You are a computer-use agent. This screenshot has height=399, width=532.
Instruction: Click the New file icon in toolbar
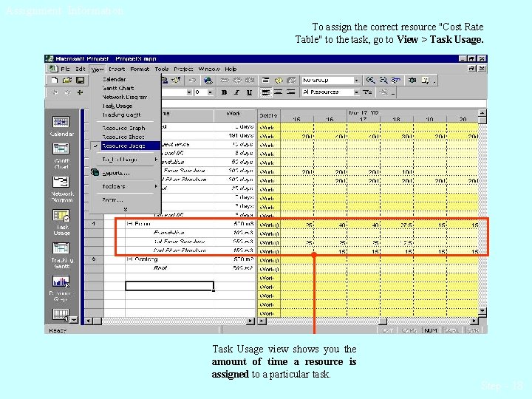pos(54,80)
